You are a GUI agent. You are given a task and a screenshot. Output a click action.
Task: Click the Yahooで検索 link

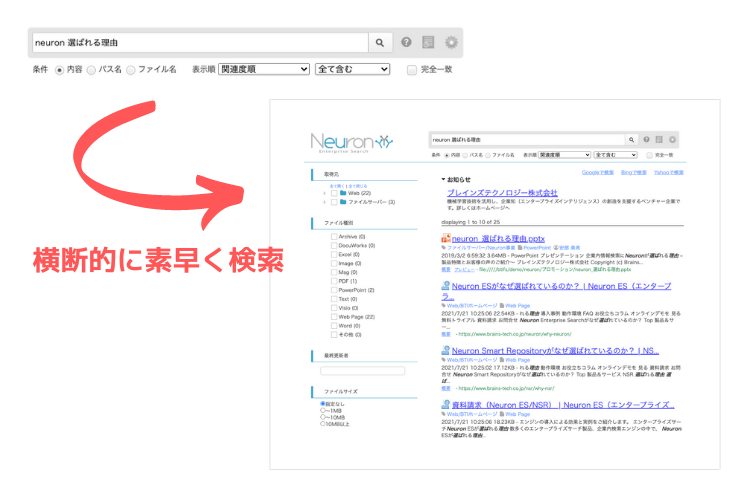coord(669,172)
